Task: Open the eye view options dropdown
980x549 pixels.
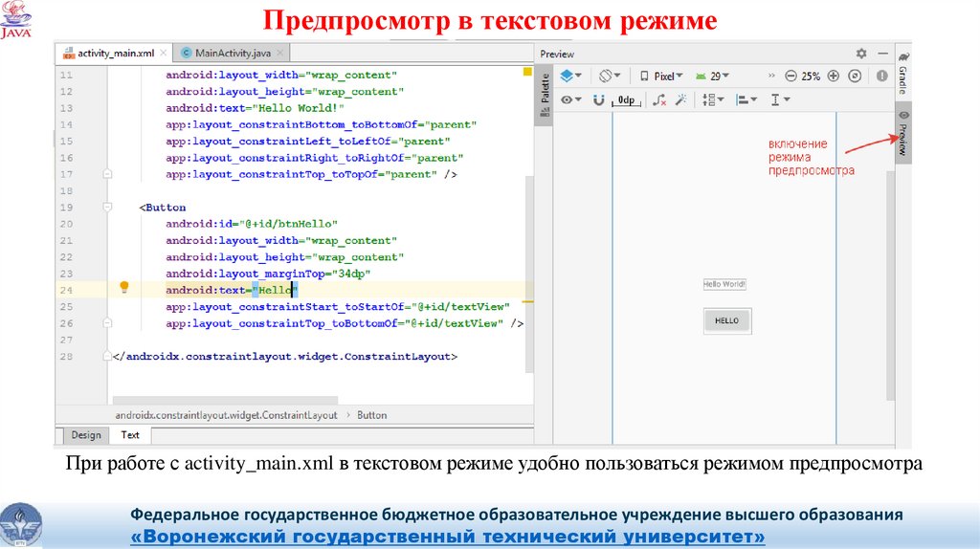Action: point(571,99)
